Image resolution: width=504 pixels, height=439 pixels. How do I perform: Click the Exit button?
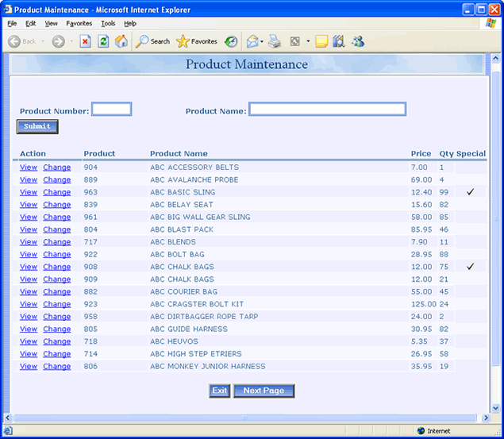click(x=220, y=391)
